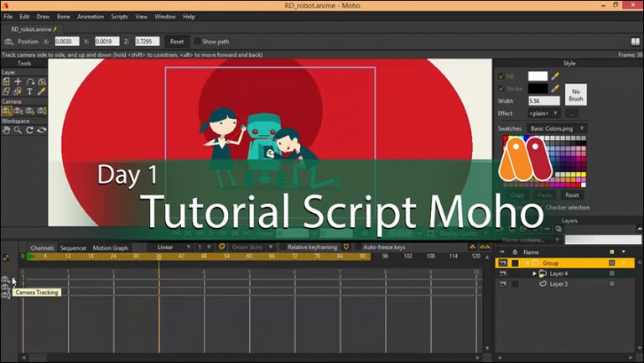The width and height of the screenshot is (644, 363).
Task: Select the layer tool left of the Text tool
Action: point(18,91)
